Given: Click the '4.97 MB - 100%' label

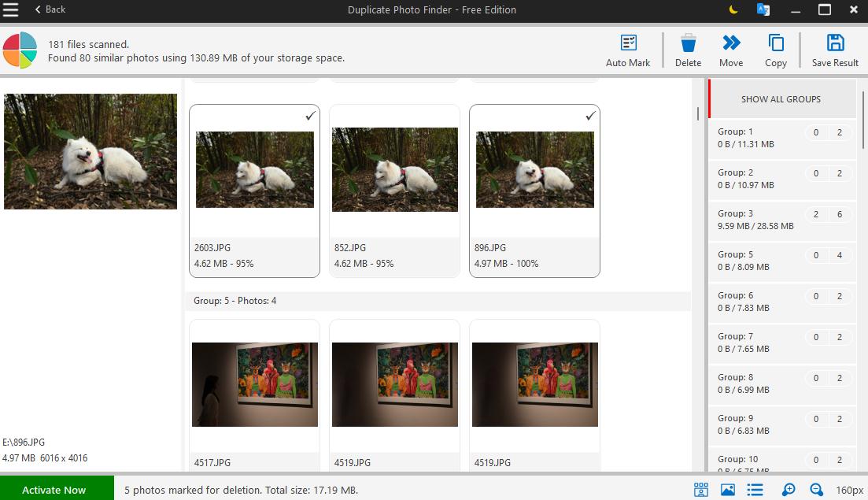Looking at the screenshot, I should coord(506,264).
